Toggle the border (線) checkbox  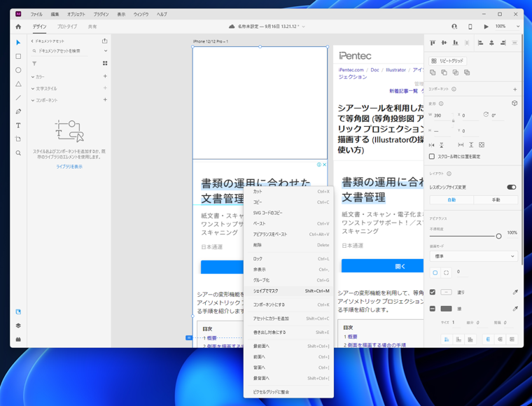(x=433, y=309)
